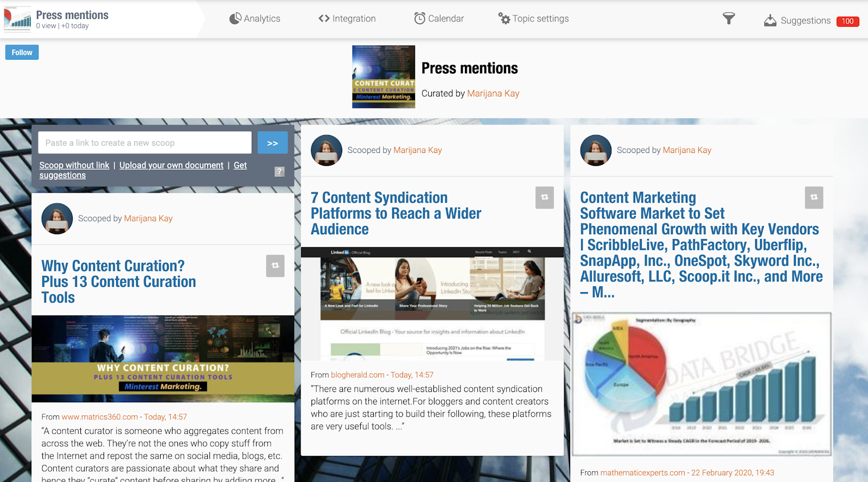Open the Analytics tab
The width and height of the screenshot is (868, 482).
(254, 18)
